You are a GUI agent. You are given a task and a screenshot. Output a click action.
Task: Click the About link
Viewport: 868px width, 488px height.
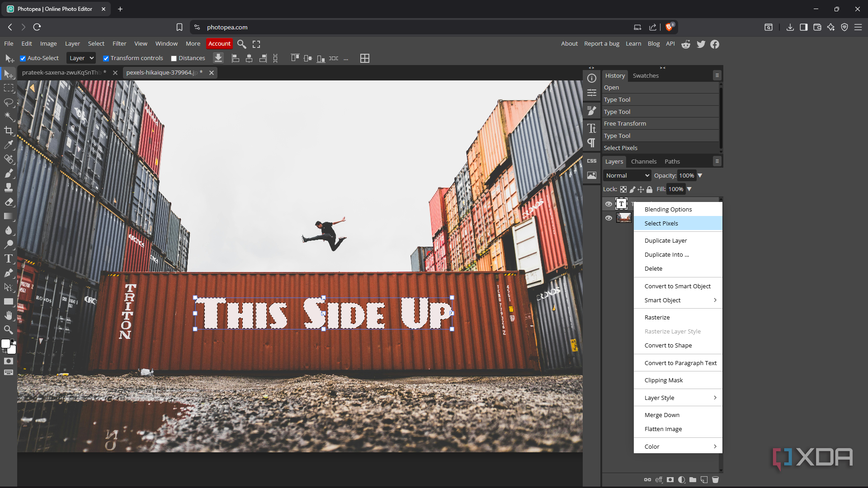coord(569,44)
